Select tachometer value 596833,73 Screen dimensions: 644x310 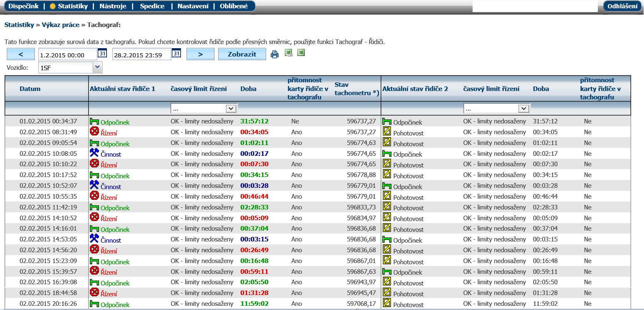(x=362, y=207)
